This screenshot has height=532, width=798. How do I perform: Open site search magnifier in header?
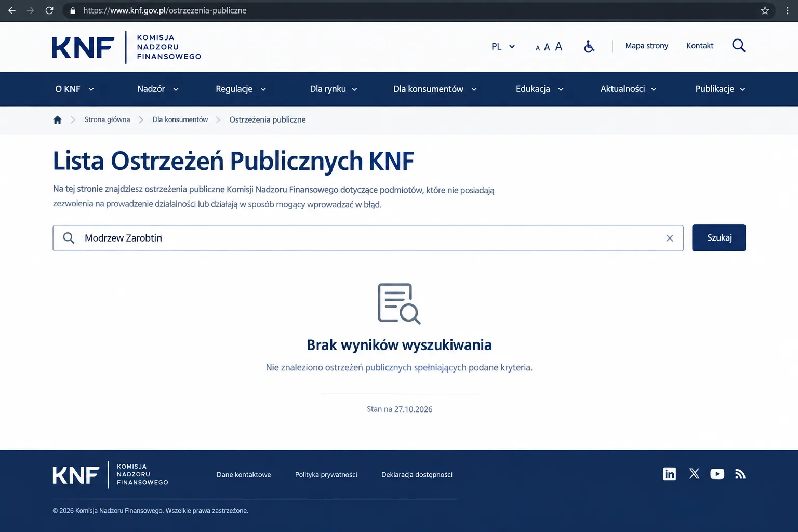[x=738, y=46]
